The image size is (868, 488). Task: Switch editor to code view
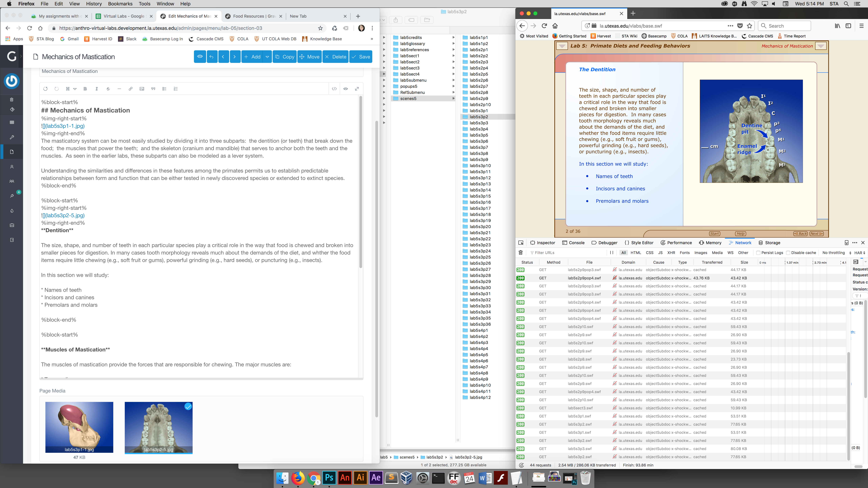pyautogui.click(x=334, y=89)
